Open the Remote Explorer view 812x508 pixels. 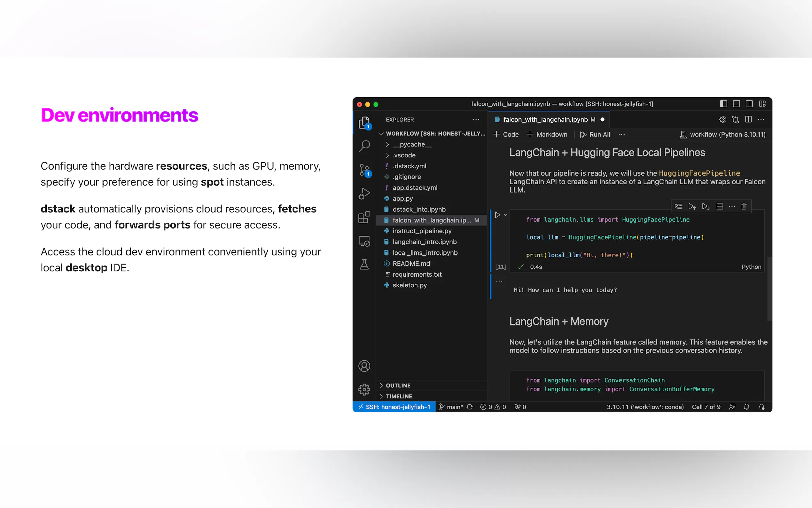click(x=364, y=241)
